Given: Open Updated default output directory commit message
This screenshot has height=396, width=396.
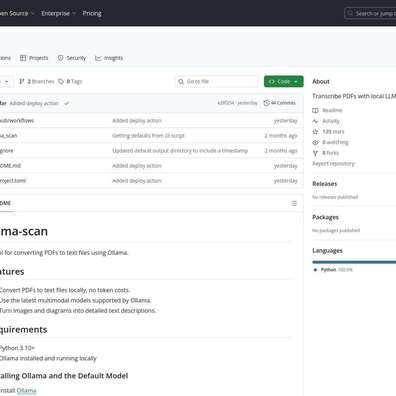Looking at the screenshot, I should 180,151.
